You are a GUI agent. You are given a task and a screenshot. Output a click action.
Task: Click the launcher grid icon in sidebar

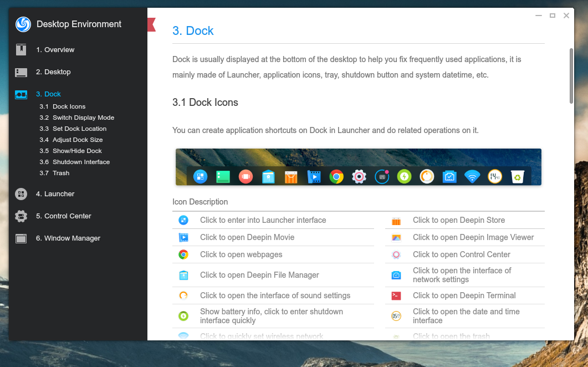point(21,194)
